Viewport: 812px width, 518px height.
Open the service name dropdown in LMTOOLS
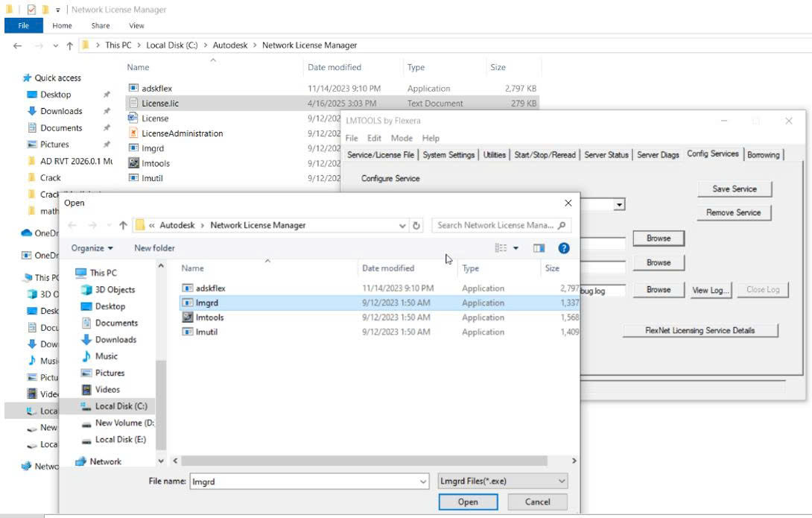click(619, 205)
